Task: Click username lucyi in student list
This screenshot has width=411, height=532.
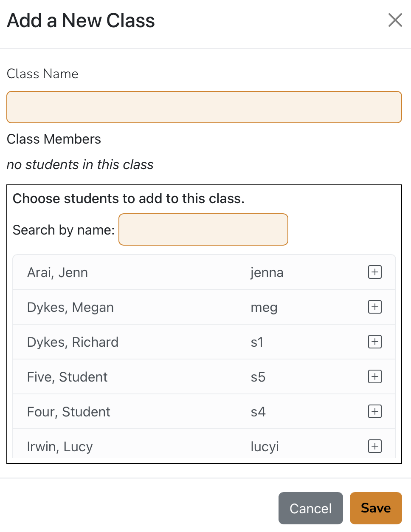Action: (x=265, y=447)
